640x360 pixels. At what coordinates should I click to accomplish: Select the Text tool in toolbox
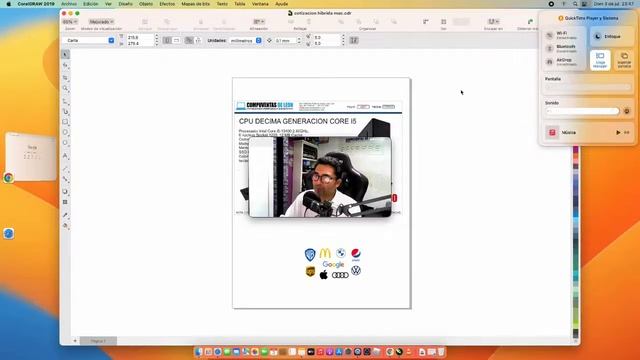pos(65,156)
